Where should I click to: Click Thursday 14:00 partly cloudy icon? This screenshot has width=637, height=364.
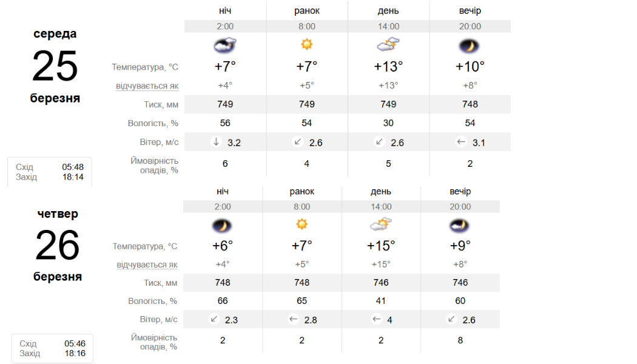pos(380,225)
